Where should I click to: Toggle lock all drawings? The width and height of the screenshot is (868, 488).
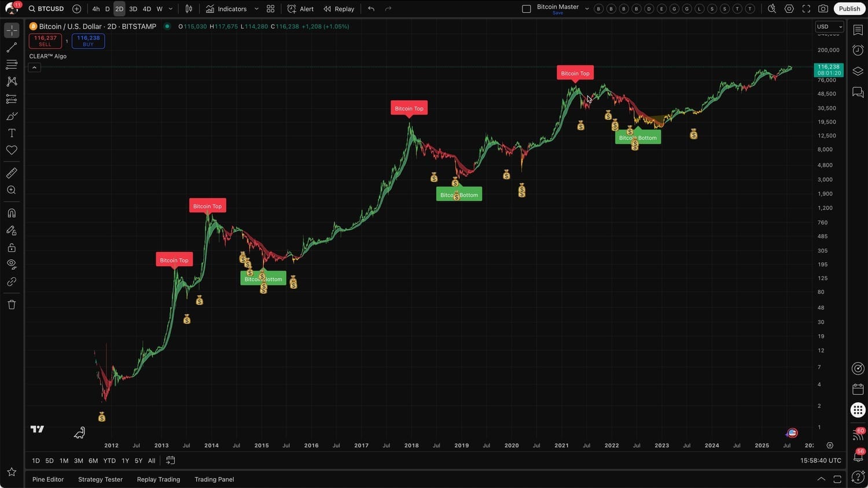pos(12,248)
